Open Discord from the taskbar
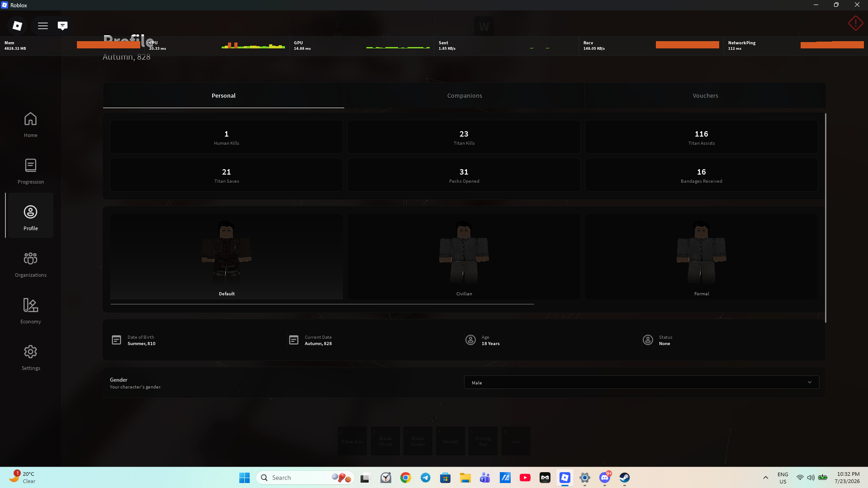Screen dimensions: 868x488 click(x=605, y=478)
